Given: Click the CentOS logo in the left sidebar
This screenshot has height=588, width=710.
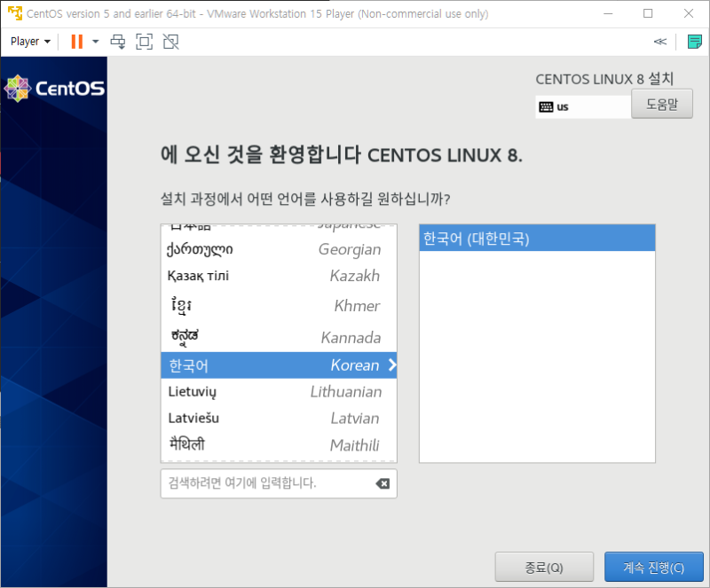Looking at the screenshot, I should point(53,88).
